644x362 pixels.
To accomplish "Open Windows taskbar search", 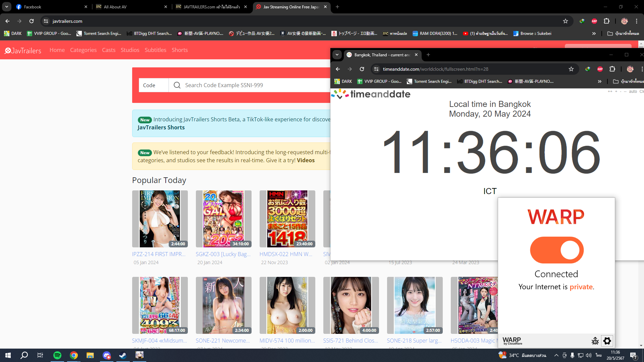I will [x=24, y=355].
